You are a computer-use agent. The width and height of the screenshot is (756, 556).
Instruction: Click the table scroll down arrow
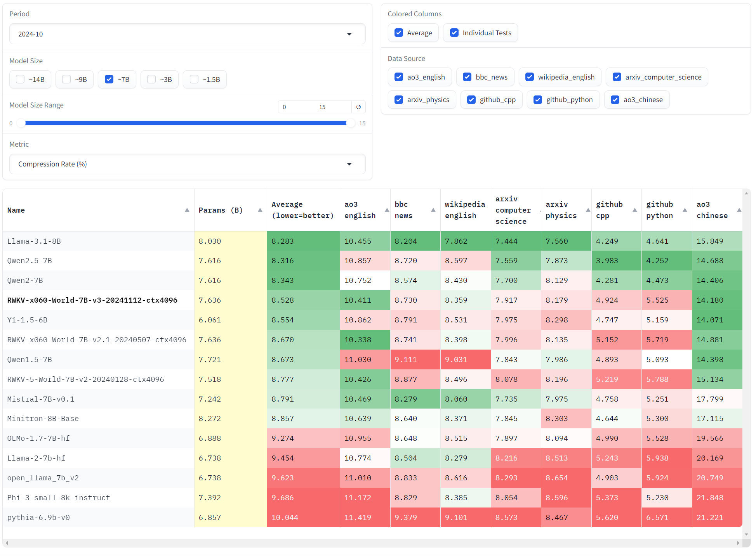click(x=746, y=534)
